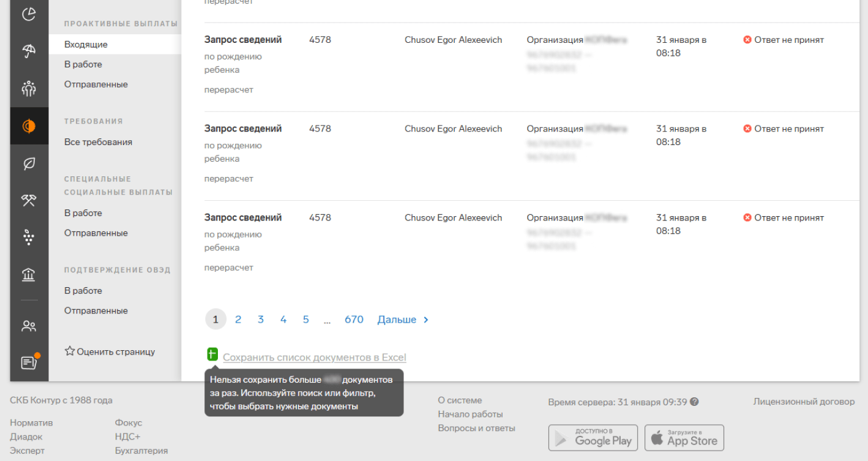This screenshot has height=461, width=868.
Task: Open the pie chart section in sidebar
Action: click(x=29, y=14)
